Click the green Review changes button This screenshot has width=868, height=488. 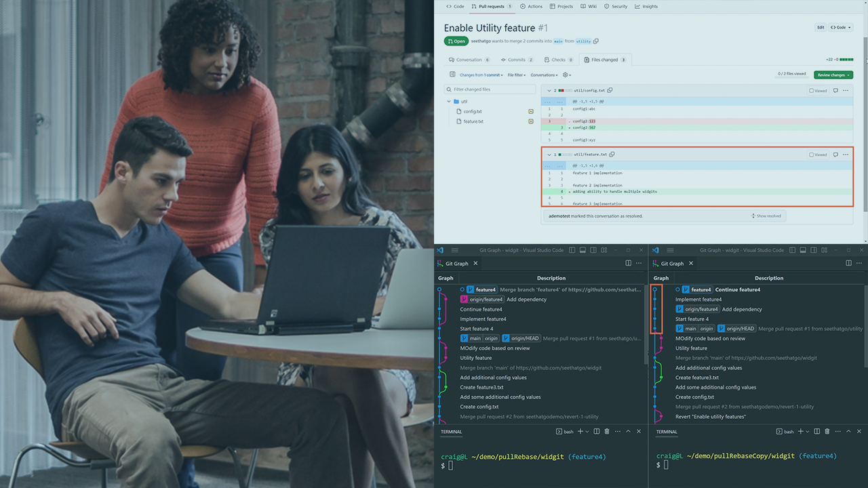pyautogui.click(x=833, y=75)
